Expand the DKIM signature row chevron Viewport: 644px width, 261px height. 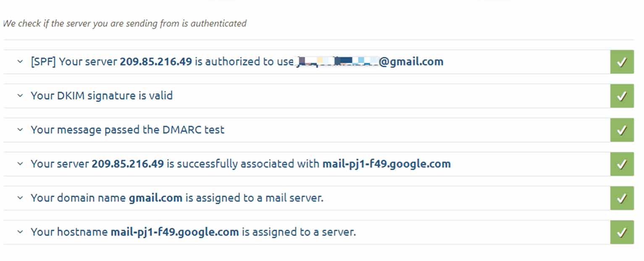pyautogui.click(x=20, y=96)
